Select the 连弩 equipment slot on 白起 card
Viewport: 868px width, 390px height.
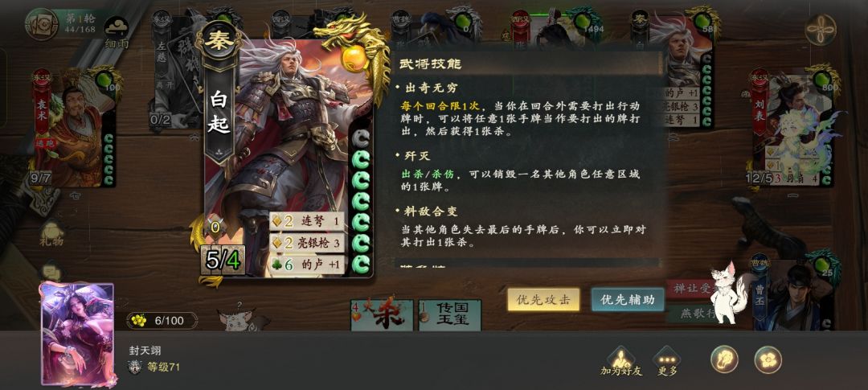(307, 221)
